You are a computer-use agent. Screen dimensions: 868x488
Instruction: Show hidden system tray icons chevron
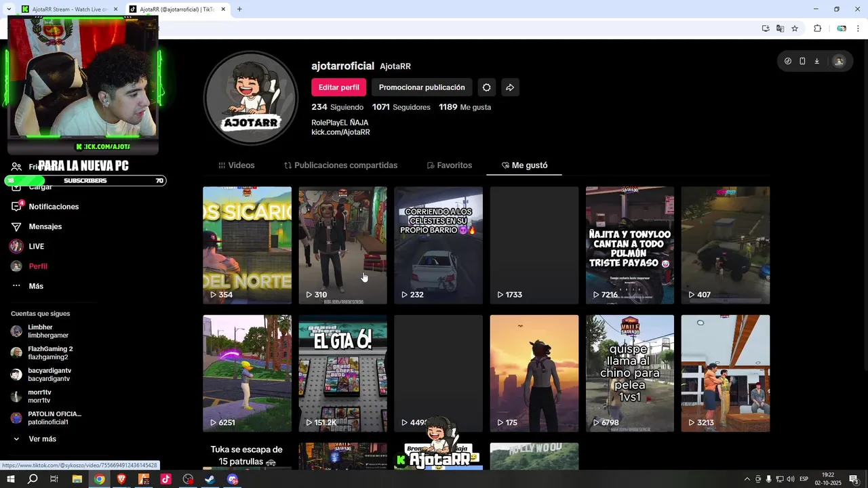point(747,479)
